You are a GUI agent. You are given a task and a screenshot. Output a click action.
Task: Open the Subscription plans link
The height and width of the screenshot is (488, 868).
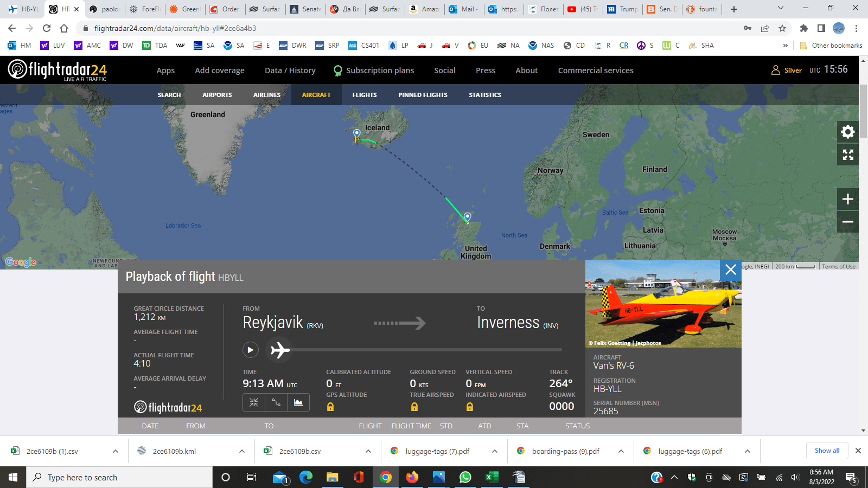pyautogui.click(x=380, y=70)
